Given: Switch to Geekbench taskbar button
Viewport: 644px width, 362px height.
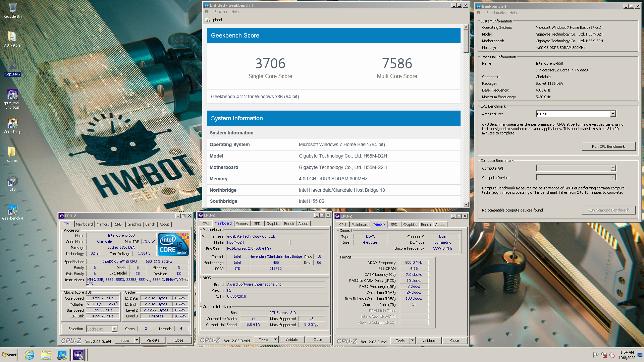Looking at the screenshot, I should coord(62,355).
